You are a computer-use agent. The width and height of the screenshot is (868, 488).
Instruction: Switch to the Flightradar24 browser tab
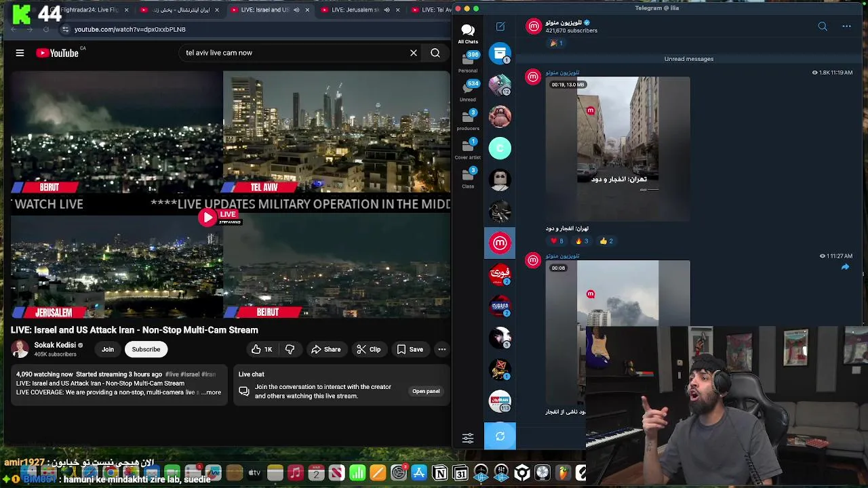[x=88, y=10]
